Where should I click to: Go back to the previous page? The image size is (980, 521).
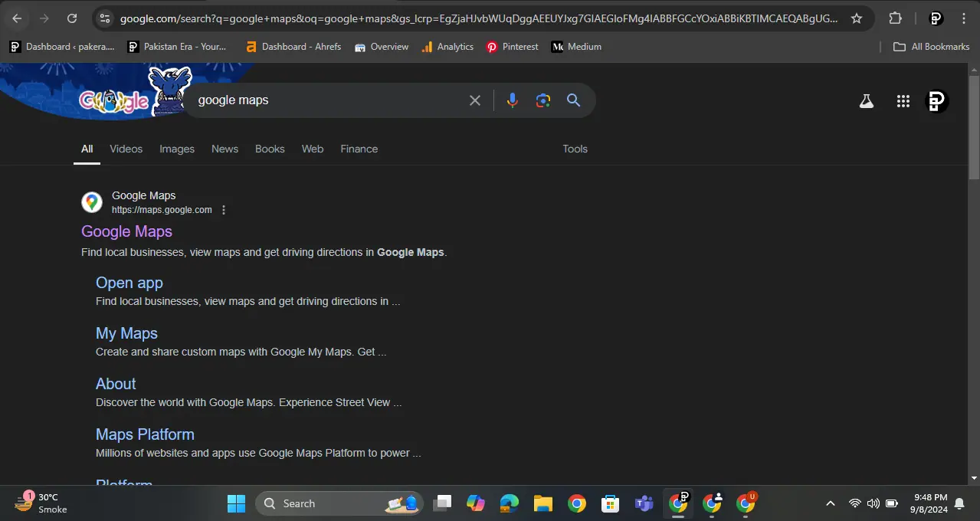click(x=17, y=18)
